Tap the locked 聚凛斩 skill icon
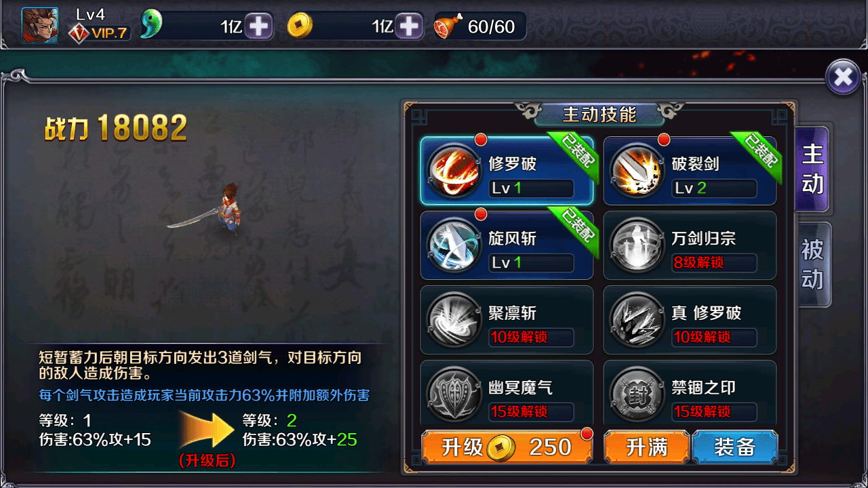868x488 pixels. pyautogui.click(x=454, y=320)
